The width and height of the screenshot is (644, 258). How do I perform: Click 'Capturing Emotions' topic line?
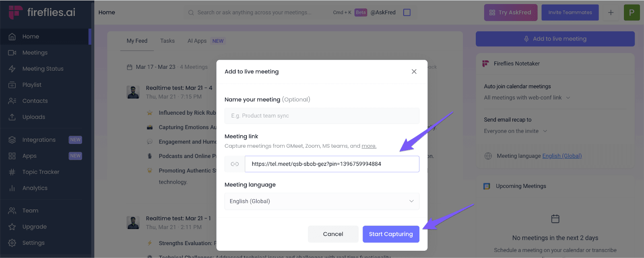(x=188, y=128)
